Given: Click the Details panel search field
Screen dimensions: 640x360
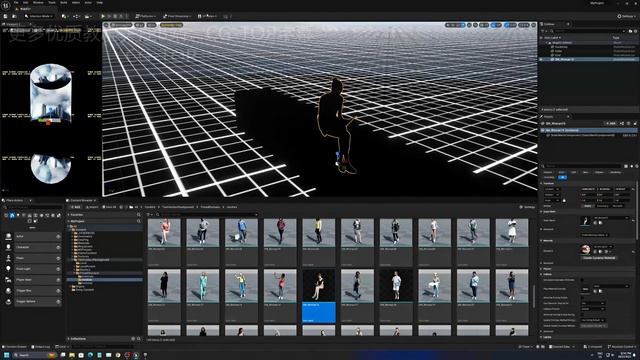Looking at the screenshot, I should coord(583,166).
